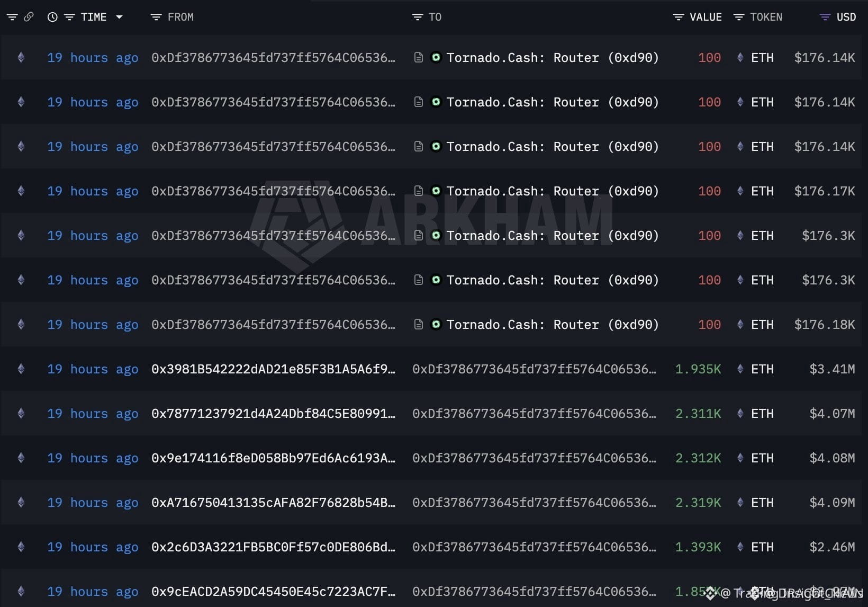Click Ethereum chain icon starting the $4.07M row

(x=21, y=413)
